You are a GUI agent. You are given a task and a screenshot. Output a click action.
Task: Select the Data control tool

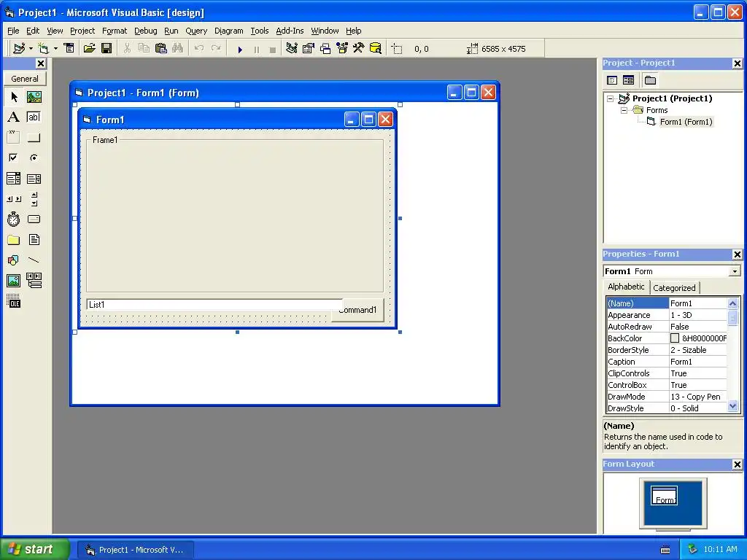pos(34,281)
